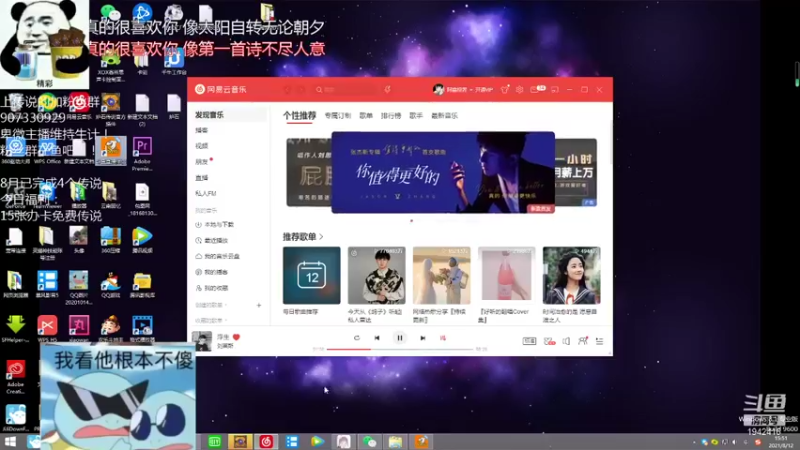Open the playlist queue icon
The height and width of the screenshot is (450, 800).
(x=599, y=341)
